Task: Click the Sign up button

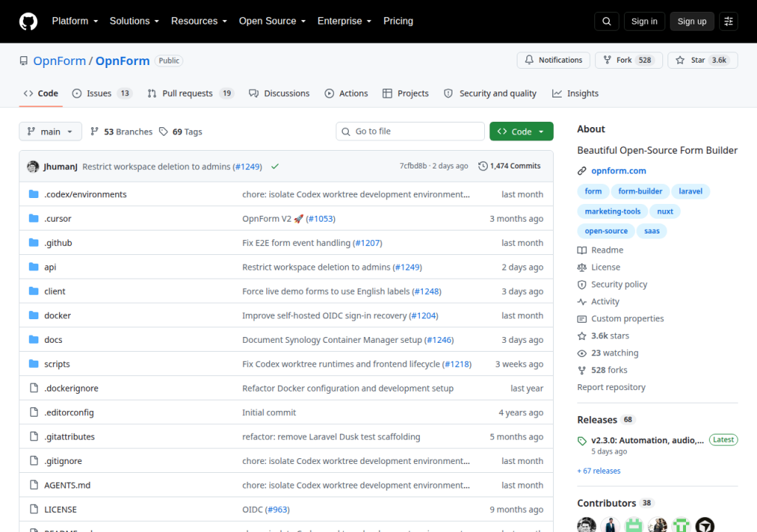Action: 692,21
